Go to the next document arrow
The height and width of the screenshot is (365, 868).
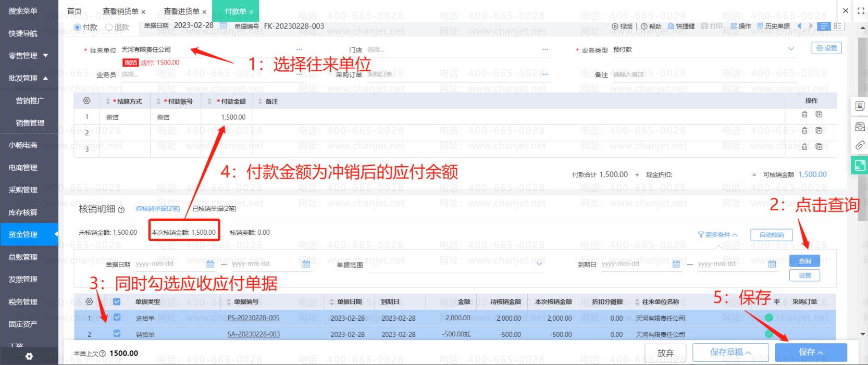point(811,26)
